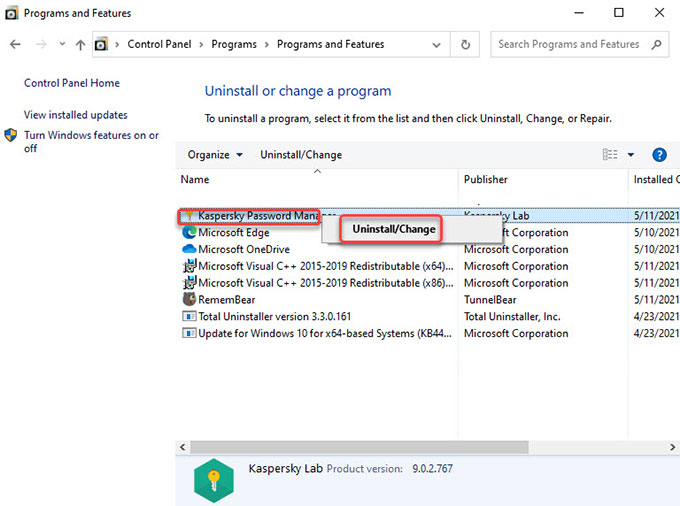This screenshot has height=506, width=680.
Task: Select Update for Windows 10 x64-based Systems
Action: pyautogui.click(x=325, y=333)
